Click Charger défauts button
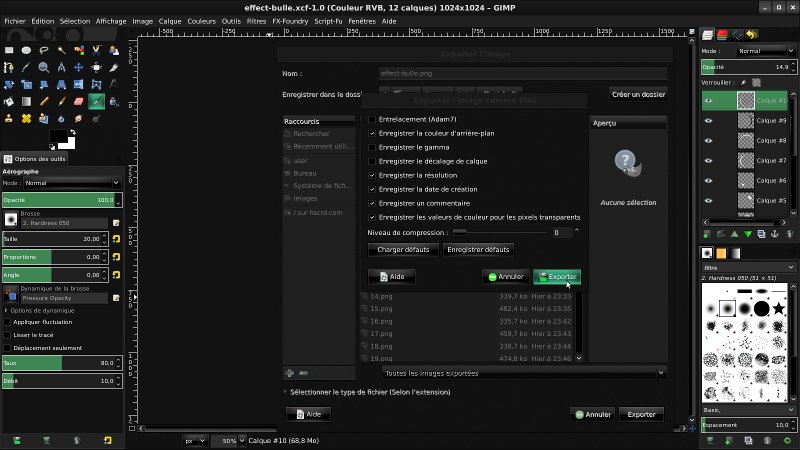 point(403,249)
